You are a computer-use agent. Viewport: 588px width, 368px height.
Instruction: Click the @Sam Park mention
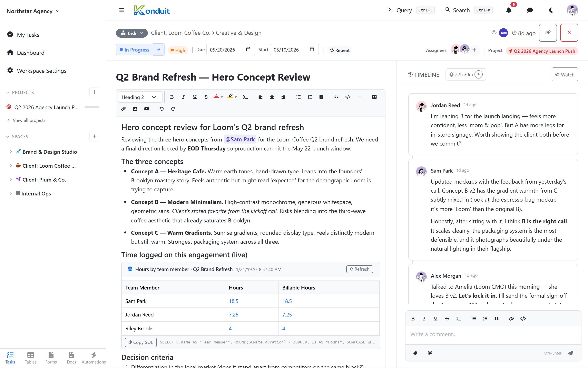pyautogui.click(x=240, y=139)
